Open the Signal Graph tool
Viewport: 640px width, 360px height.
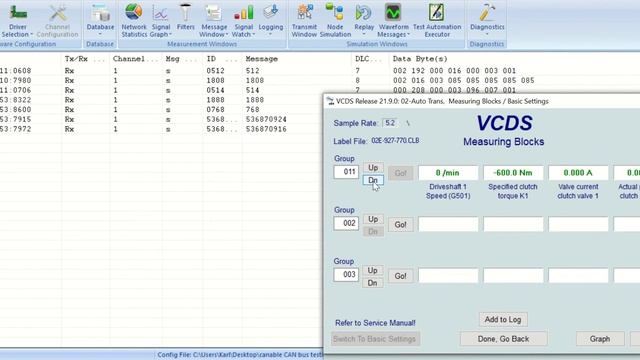[160, 20]
